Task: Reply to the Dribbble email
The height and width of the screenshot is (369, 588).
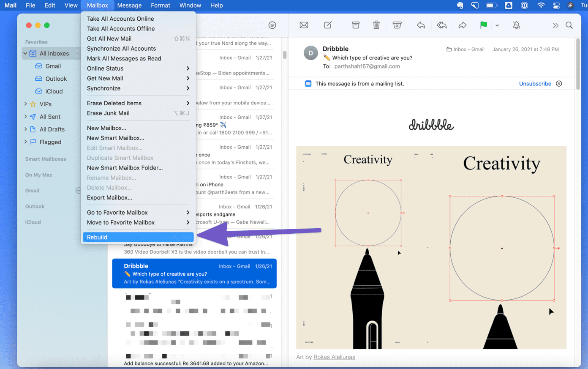Action: [421, 25]
